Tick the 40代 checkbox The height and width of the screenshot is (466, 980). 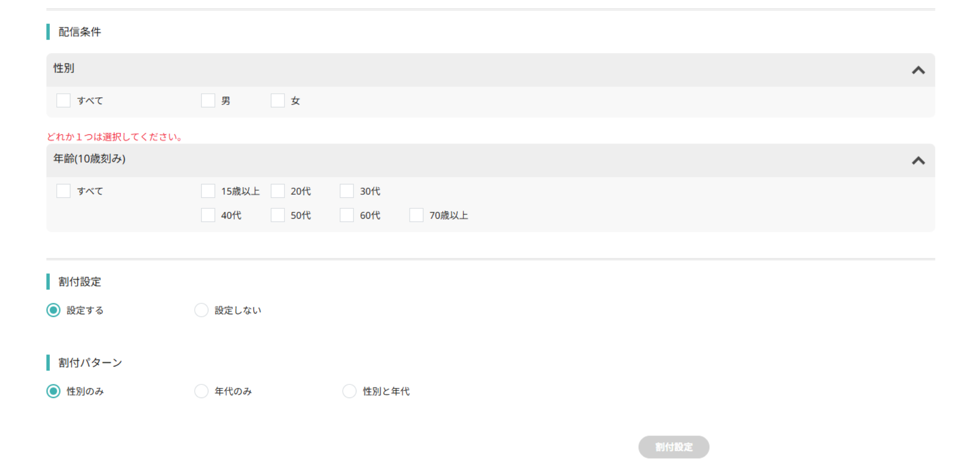click(x=208, y=216)
